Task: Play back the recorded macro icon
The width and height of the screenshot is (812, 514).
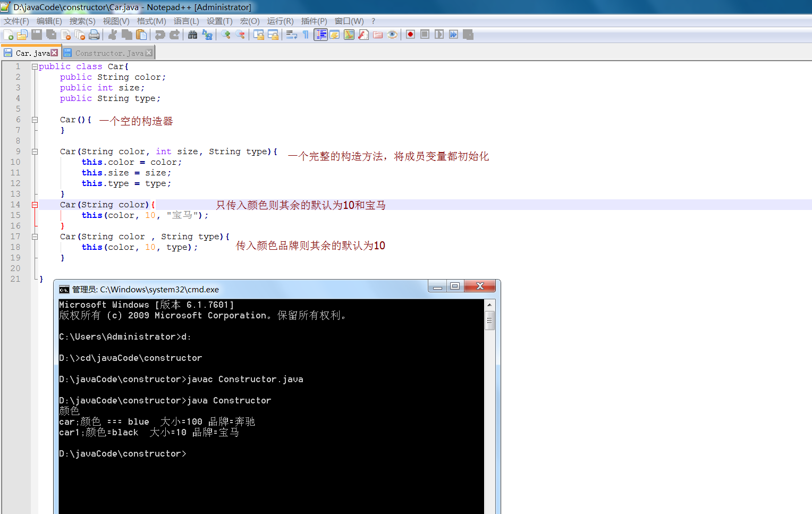Action: tap(439, 35)
